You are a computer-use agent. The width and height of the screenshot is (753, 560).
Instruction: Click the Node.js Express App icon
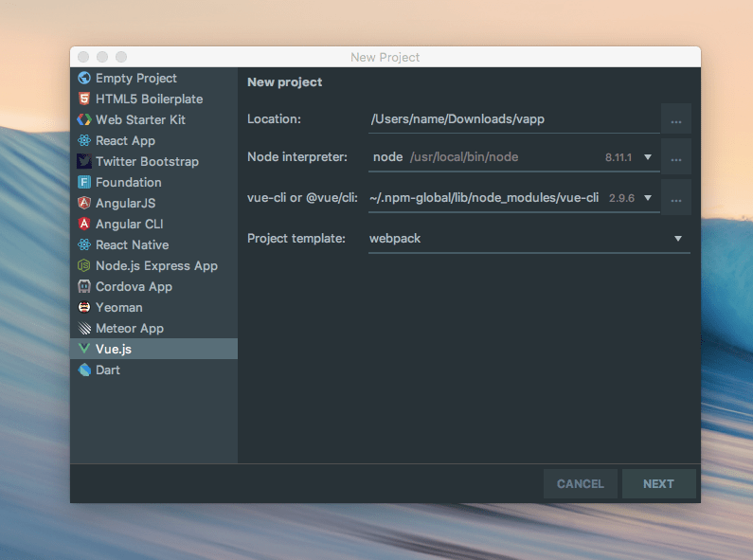coord(84,265)
